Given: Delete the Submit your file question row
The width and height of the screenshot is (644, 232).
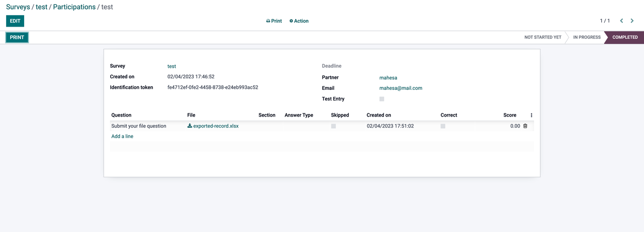Looking at the screenshot, I should pos(525,126).
